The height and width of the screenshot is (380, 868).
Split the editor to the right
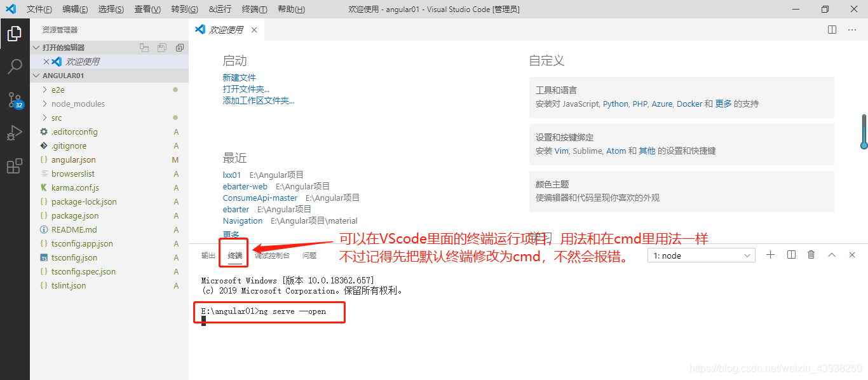coord(832,29)
